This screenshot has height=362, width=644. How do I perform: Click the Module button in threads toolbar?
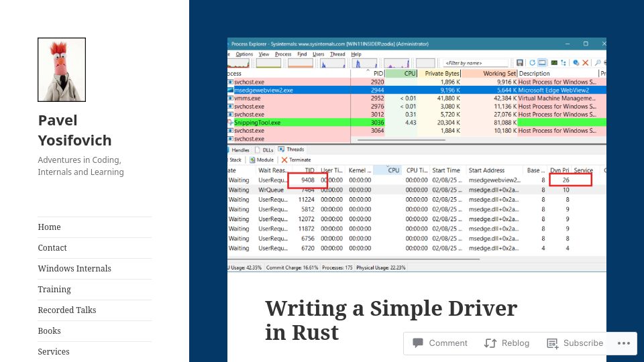(x=262, y=160)
